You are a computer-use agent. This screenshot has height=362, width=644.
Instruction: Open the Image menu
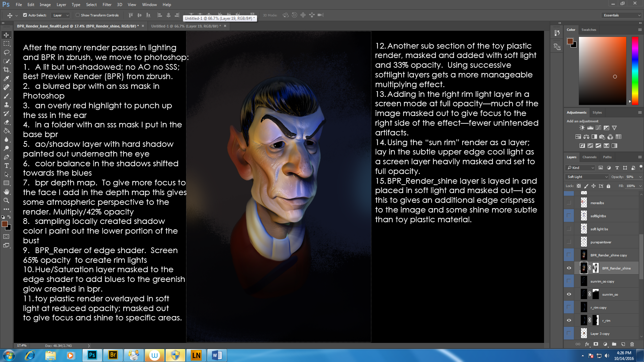pyautogui.click(x=45, y=5)
